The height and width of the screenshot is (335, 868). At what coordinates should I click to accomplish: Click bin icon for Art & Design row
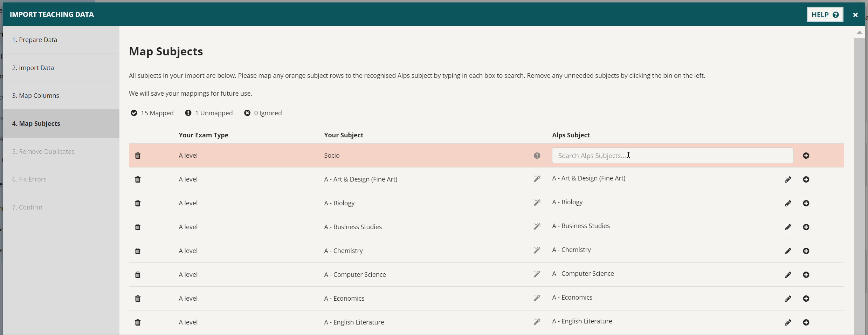[x=138, y=179]
